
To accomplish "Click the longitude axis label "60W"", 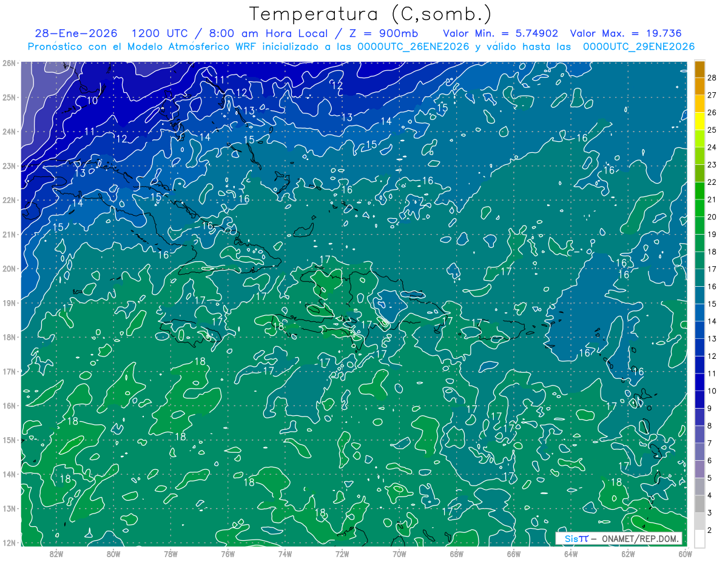I will point(685,554).
